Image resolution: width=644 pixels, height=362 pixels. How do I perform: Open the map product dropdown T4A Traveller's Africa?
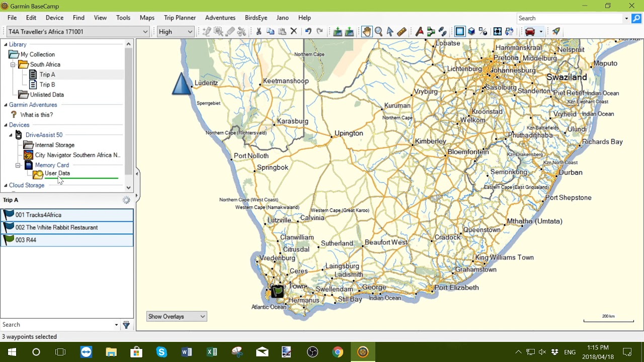point(78,32)
